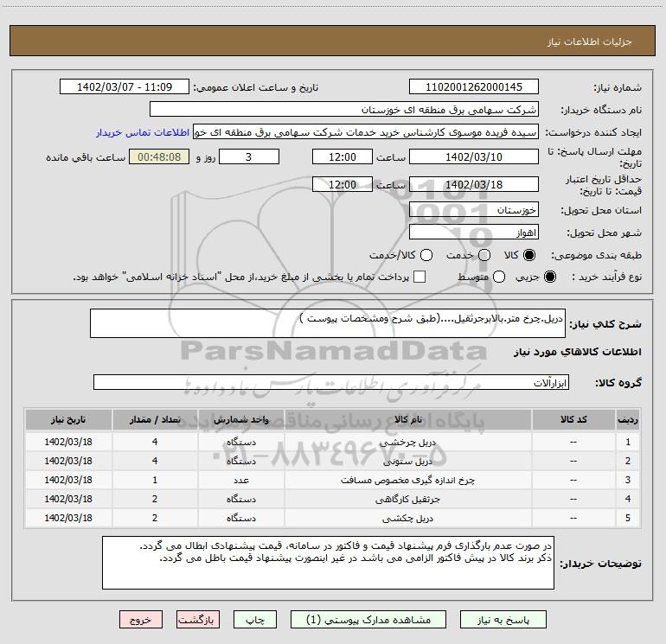Click the خروج exit button
The width and height of the screenshot is (666, 644).
pyautogui.click(x=141, y=620)
